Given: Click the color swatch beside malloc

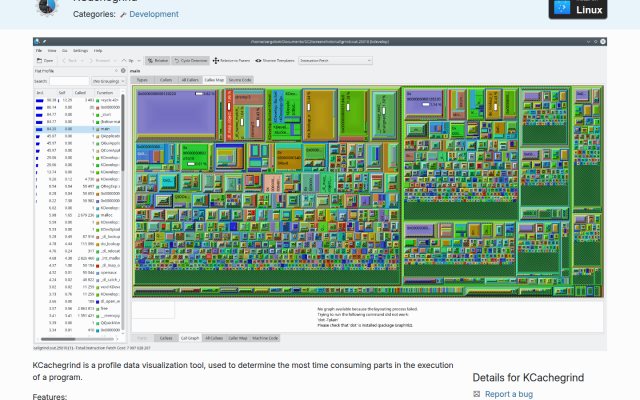Looking at the screenshot, I should [x=98, y=215].
